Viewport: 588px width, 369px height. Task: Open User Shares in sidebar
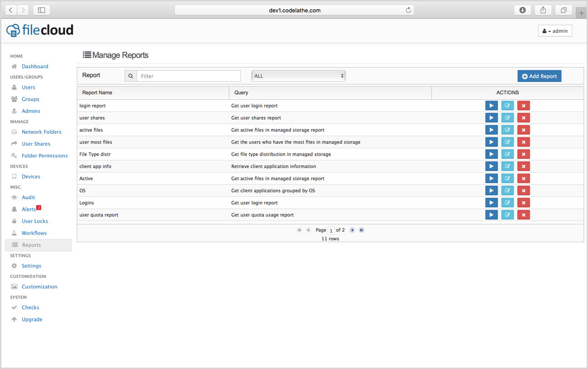[36, 144]
